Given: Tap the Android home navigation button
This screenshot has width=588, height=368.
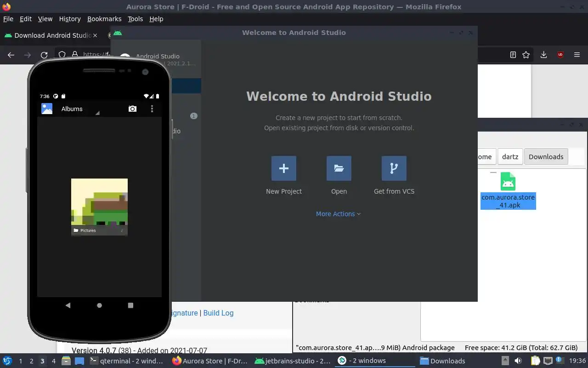Looking at the screenshot, I should click(x=99, y=305).
